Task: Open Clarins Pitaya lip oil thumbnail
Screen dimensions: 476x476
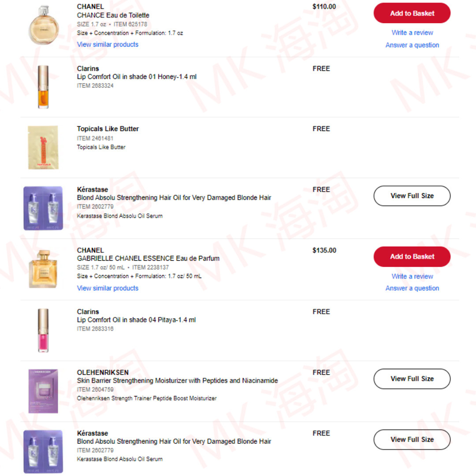Action: tap(43, 330)
